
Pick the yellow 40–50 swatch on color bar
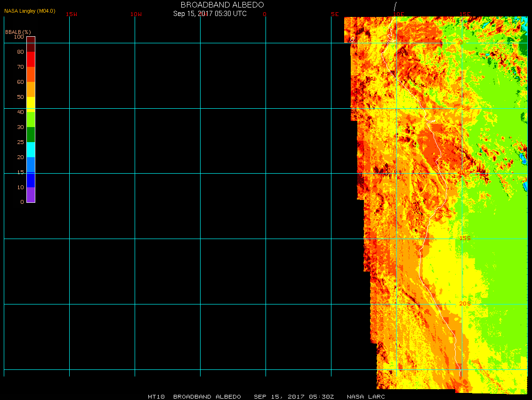(31, 104)
